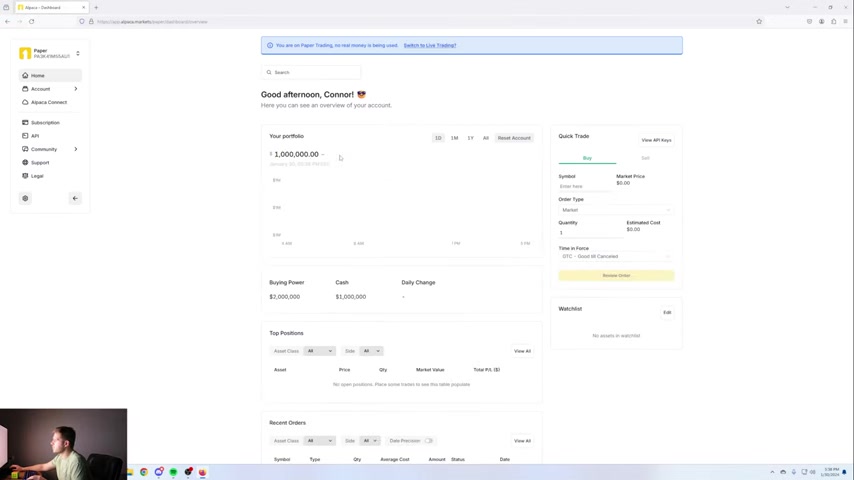Image resolution: width=854 pixels, height=480 pixels.
Task: Select the 1D portfolio range
Action: 438,138
